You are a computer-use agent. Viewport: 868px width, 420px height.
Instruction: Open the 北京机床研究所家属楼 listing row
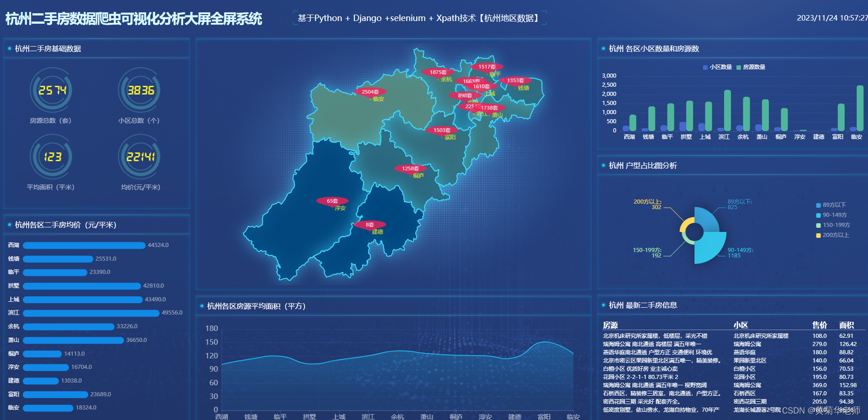(733, 336)
